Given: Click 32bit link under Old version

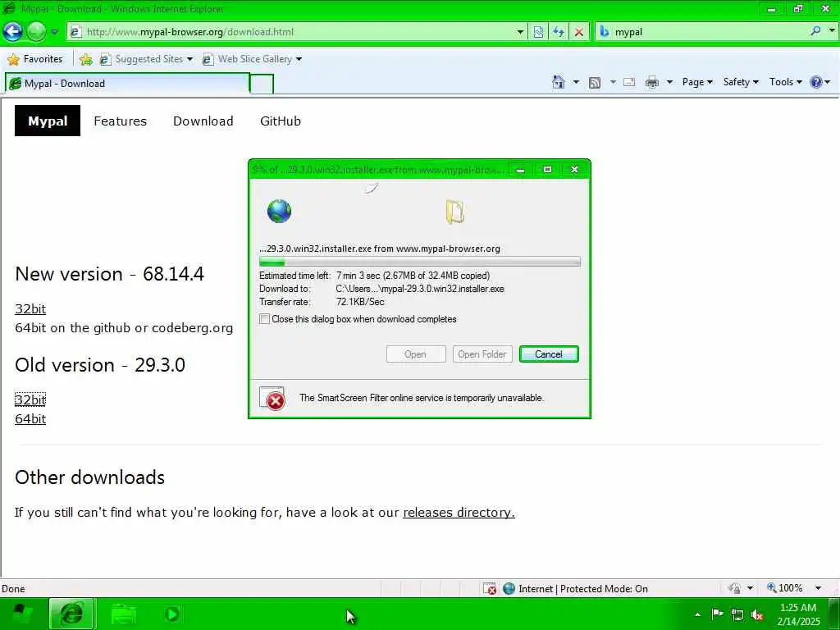Looking at the screenshot, I should click(30, 399).
